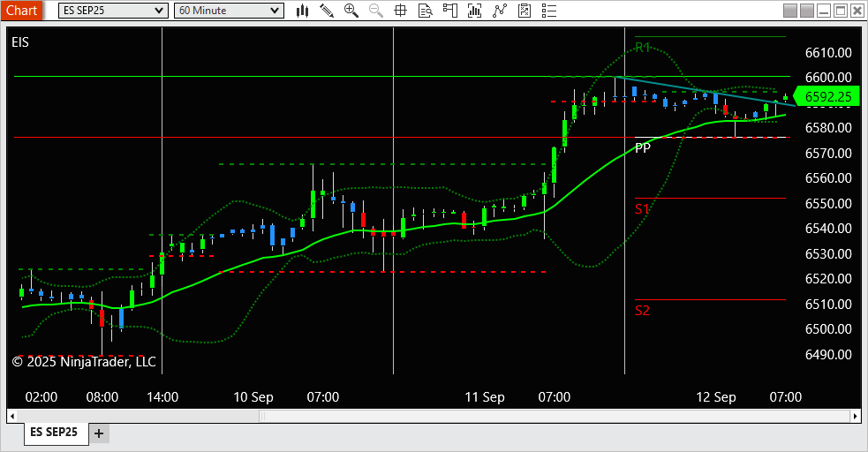Add a new tab with plus button

pyautogui.click(x=99, y=433)
